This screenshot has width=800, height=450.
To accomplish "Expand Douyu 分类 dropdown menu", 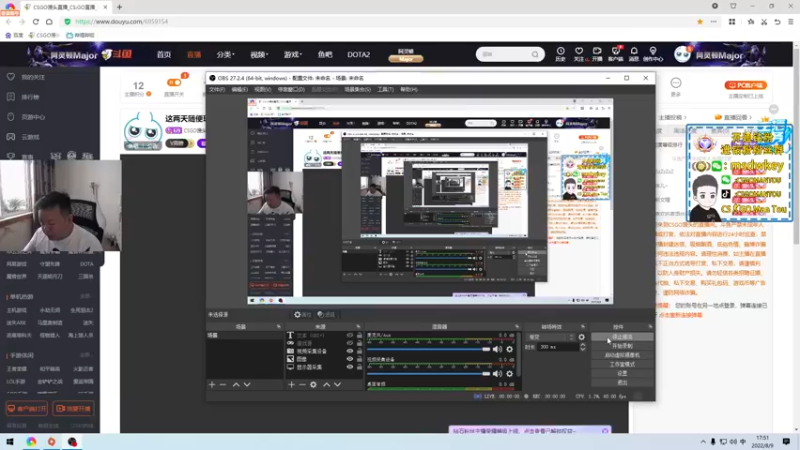I will coord(225,55).
